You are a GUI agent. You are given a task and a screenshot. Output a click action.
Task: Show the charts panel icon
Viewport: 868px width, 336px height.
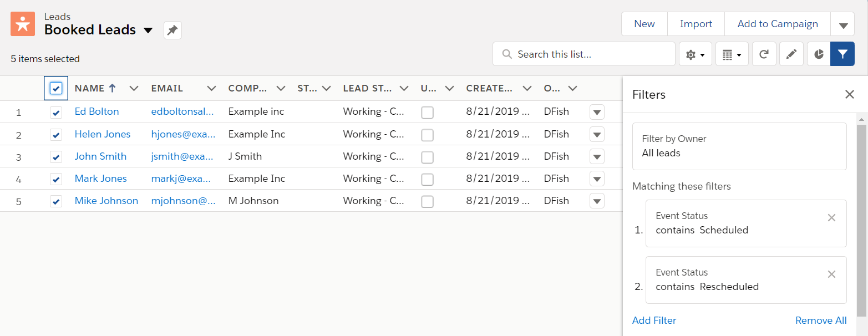819,54
